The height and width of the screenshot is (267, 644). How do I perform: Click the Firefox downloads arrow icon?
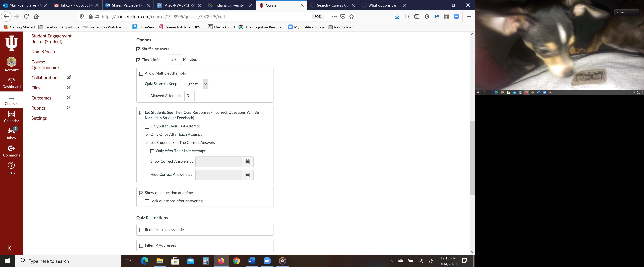397,16
